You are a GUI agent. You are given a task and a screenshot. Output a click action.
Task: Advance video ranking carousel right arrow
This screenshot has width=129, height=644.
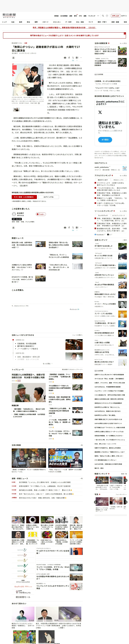pyautogui.click(x=126, y=480)
